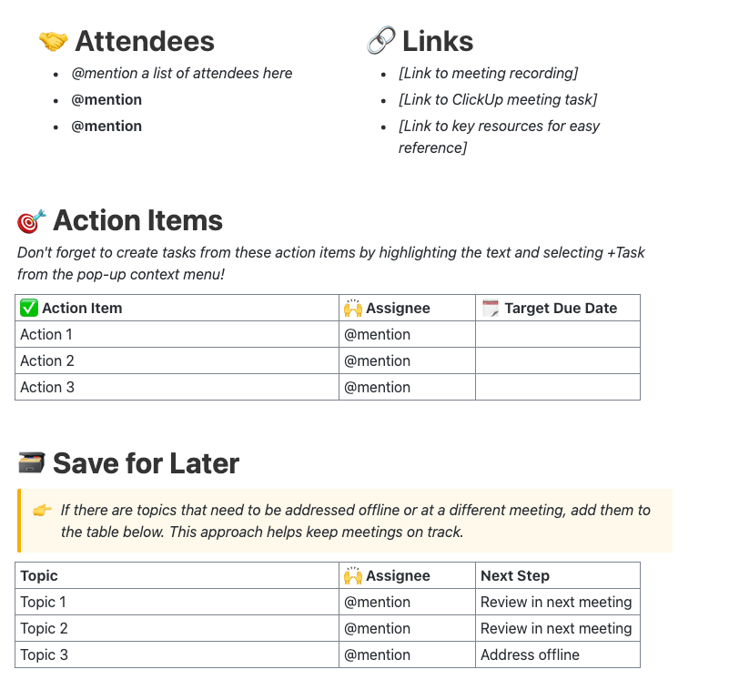Click the raised hands emoji in Save for Later table

pyautogui.click(x=353, y=576)
